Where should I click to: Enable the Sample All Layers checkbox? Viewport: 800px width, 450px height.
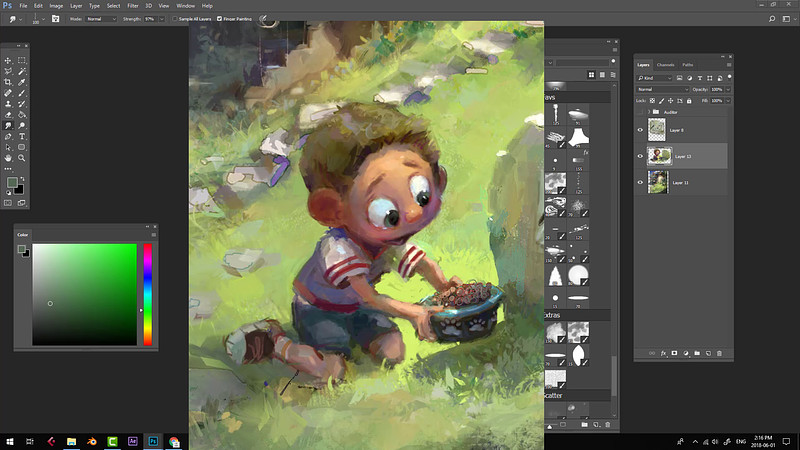[x=175, y=19]
